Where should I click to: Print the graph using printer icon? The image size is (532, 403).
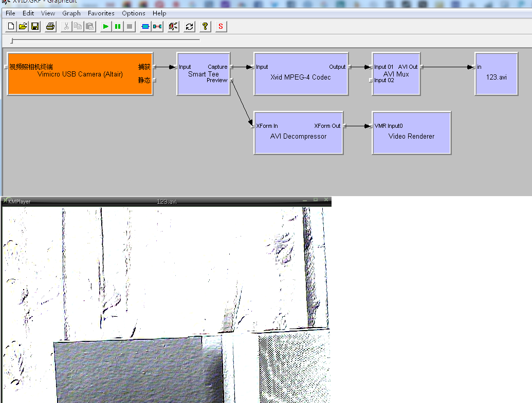pyautogui.click(x=50, y=26)
